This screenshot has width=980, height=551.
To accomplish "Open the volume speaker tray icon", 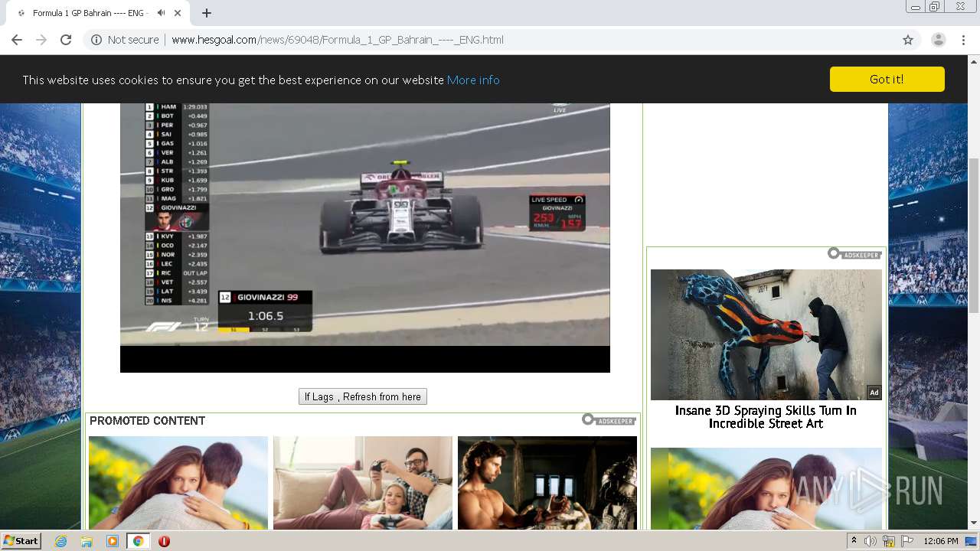I will pyautogui.click(x=871, y=541).
